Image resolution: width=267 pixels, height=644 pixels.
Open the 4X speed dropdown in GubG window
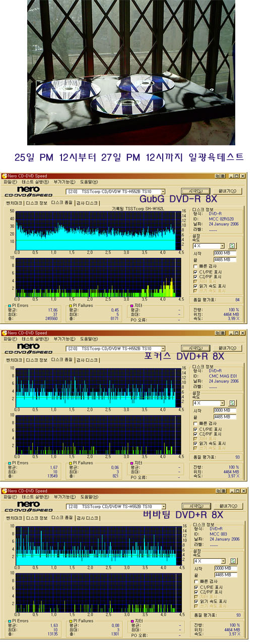point(222,246)
